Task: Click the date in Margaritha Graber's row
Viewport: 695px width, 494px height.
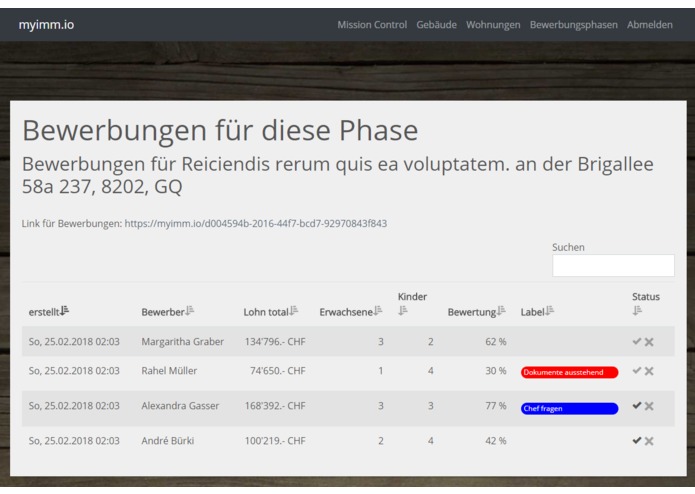Action: click(74, 342)
